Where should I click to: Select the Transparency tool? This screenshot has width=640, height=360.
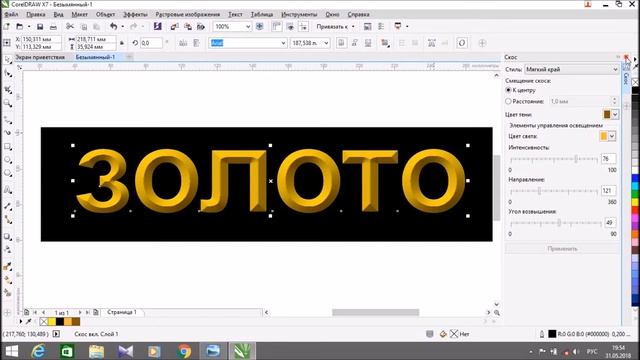point(8,250)
